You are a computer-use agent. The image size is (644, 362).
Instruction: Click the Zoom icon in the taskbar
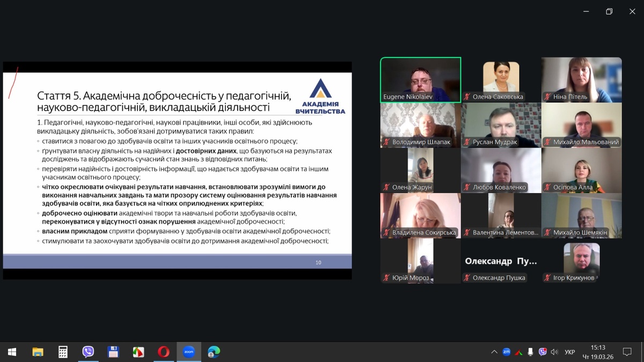click(x=188, y=352)
